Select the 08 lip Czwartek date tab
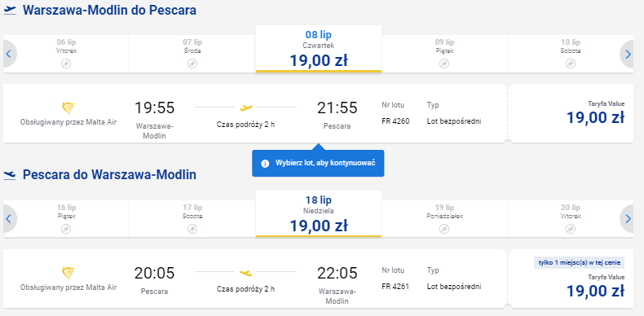 coord(319,49)
